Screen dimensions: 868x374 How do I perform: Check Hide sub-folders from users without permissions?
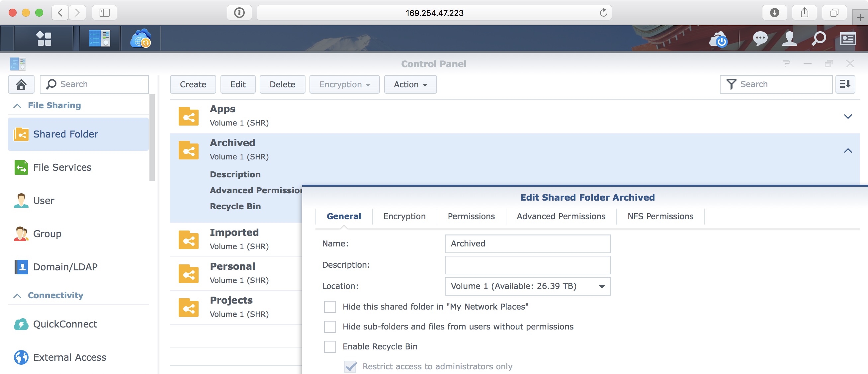point(330,327)
